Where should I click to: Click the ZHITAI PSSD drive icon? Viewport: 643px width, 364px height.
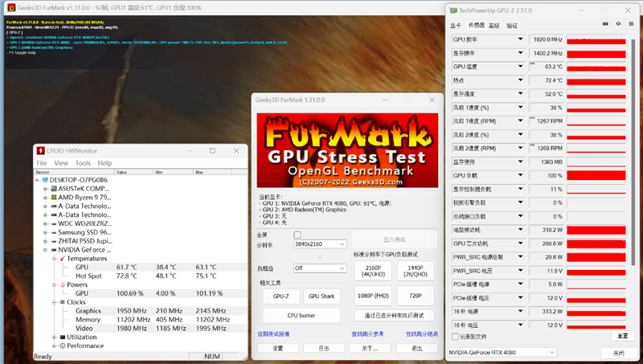click(x=53, y=241)
